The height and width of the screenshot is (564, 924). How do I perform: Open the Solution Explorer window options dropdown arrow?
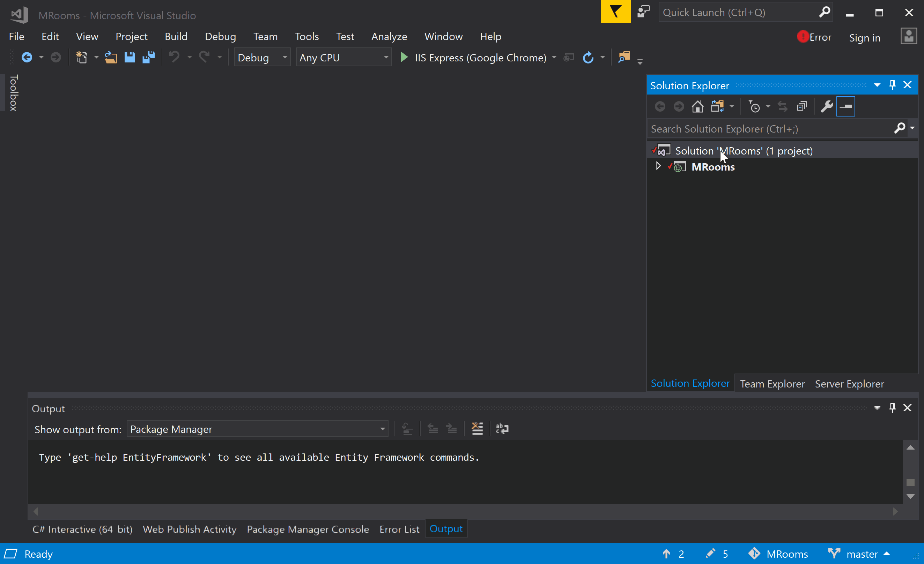(x=877, y=85)
